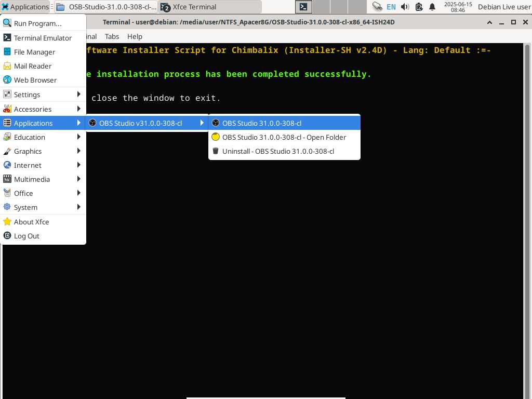This screenshot has width=532, height=399.
Task: Click the yellow Open Folder icon
Action: [216, 137]
